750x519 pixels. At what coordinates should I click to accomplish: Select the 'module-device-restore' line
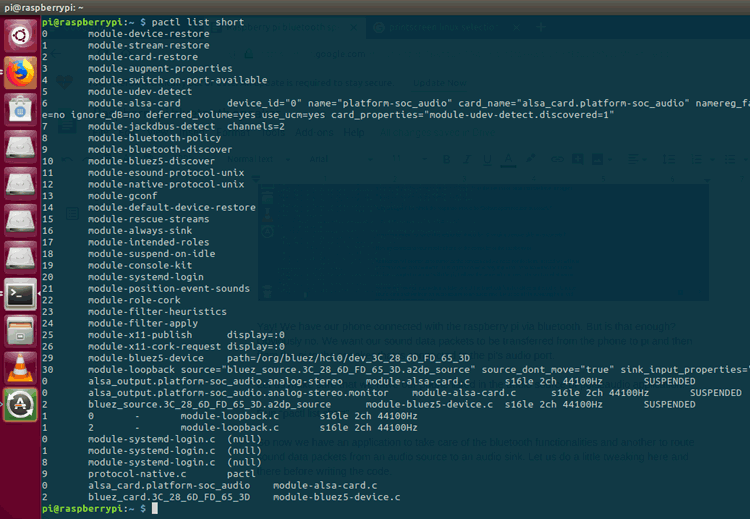pos(149,33)
